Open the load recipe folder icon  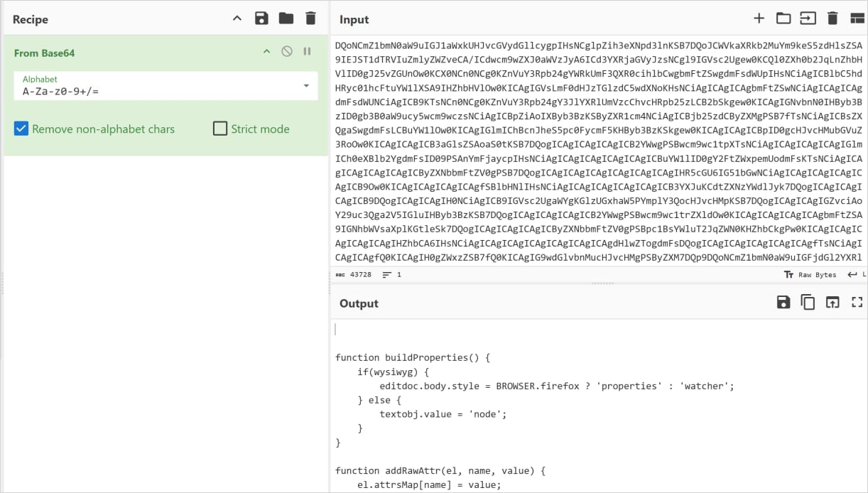pyautogui.click(x=286, y=18)
